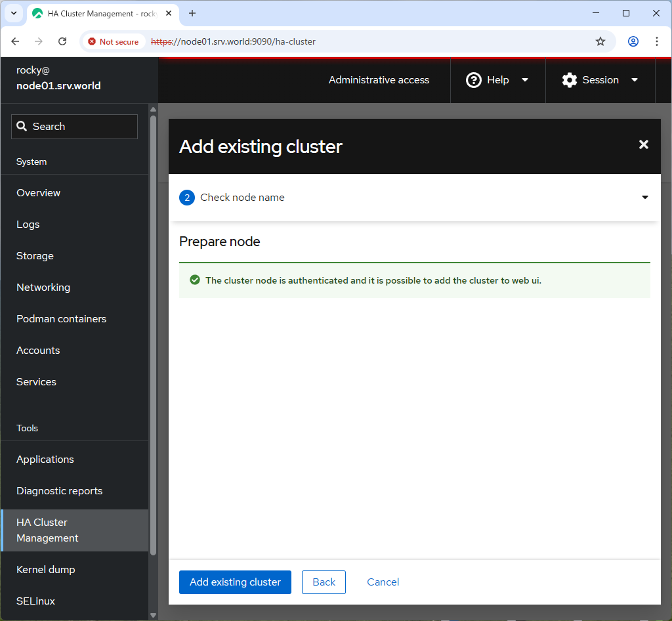Viewport: 672px width, 621px height.
Task: Click the green success checkmark icon
Action: pyautogui.click(x=195, y=279)
